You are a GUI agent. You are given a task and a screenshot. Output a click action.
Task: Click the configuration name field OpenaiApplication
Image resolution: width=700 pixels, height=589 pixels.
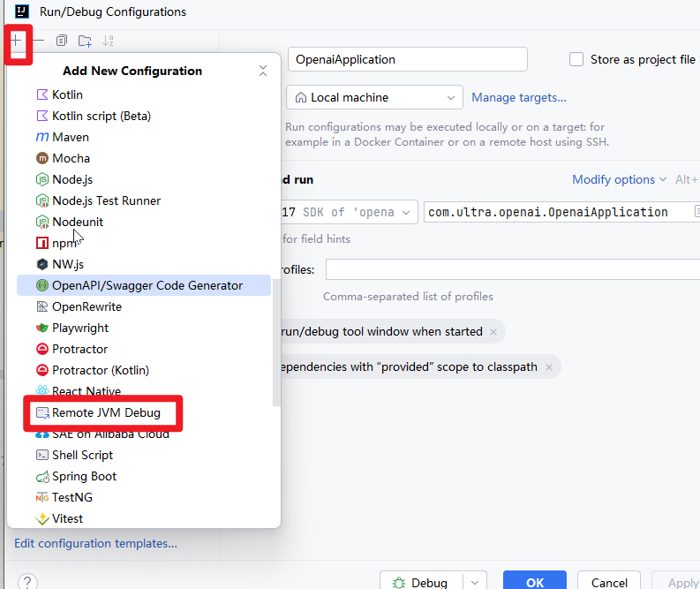pos(408,59)
